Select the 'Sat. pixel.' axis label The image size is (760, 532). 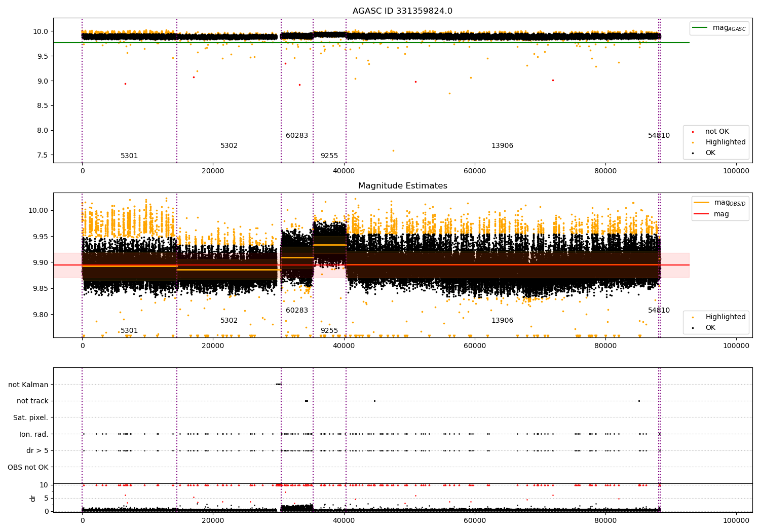coord(31,418)
